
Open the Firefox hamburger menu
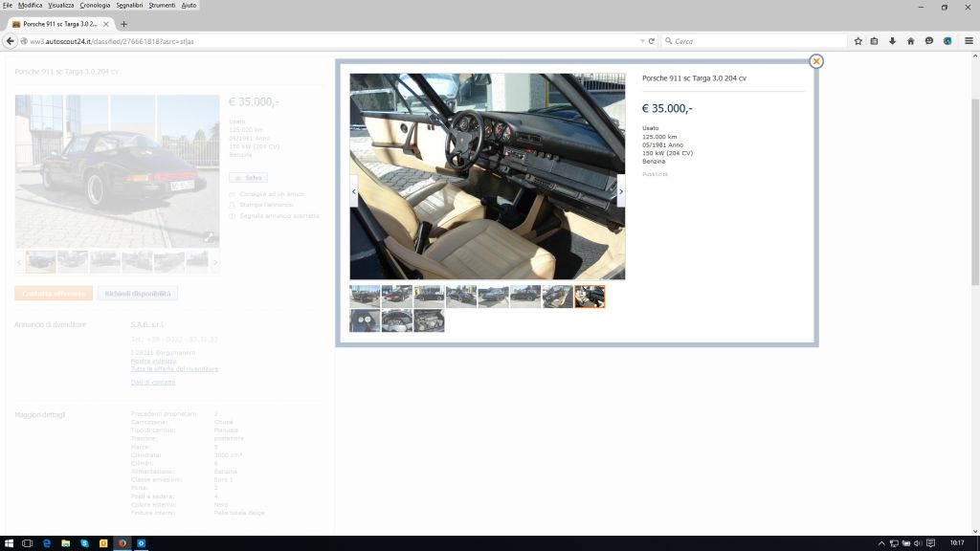coord(969,41)
